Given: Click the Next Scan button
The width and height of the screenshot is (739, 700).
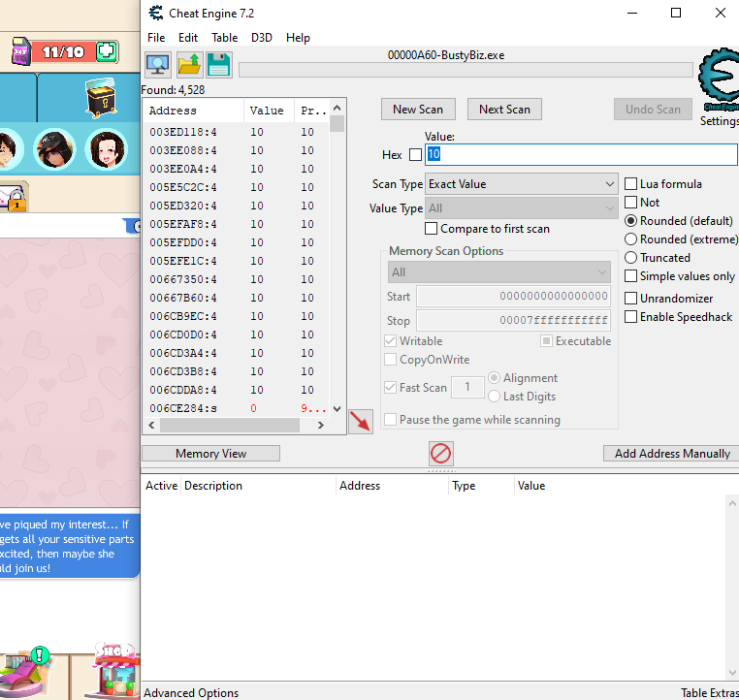Looking at the screenshot, I should [x=504, y=110].
